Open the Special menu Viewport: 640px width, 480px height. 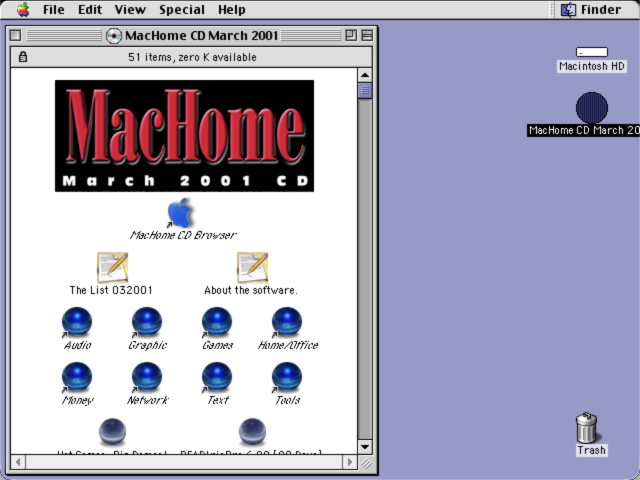182,9
